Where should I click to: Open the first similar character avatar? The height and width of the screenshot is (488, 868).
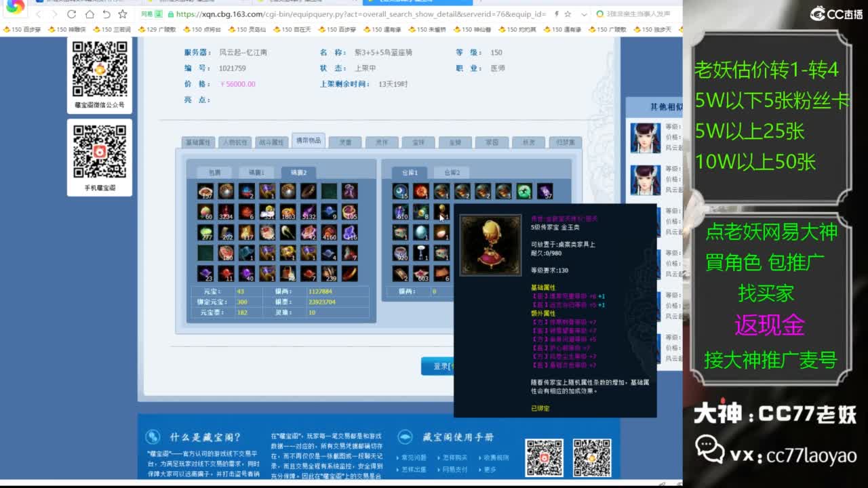[x=645, y=138]
